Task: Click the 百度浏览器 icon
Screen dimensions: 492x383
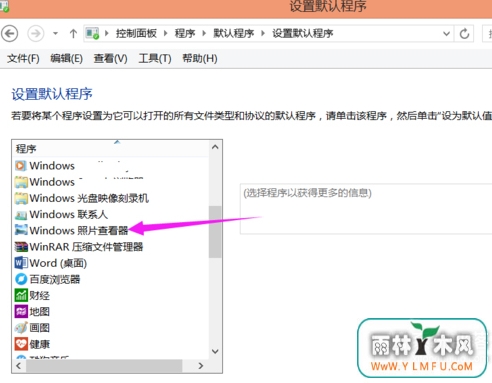Action: click(21, 279)
